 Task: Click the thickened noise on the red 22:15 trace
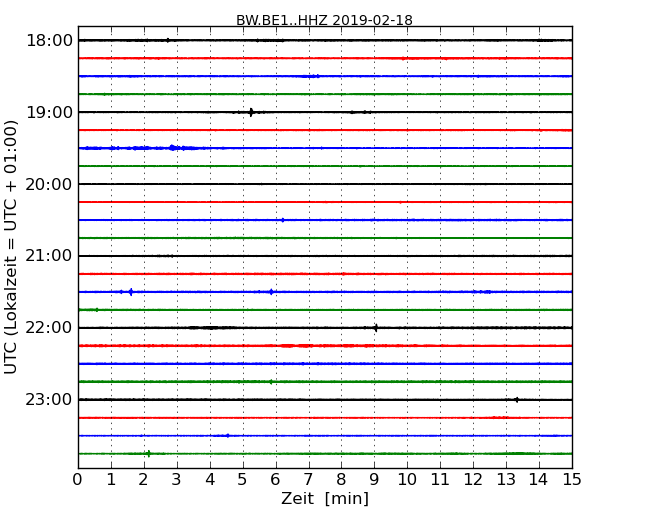point(296,345)
